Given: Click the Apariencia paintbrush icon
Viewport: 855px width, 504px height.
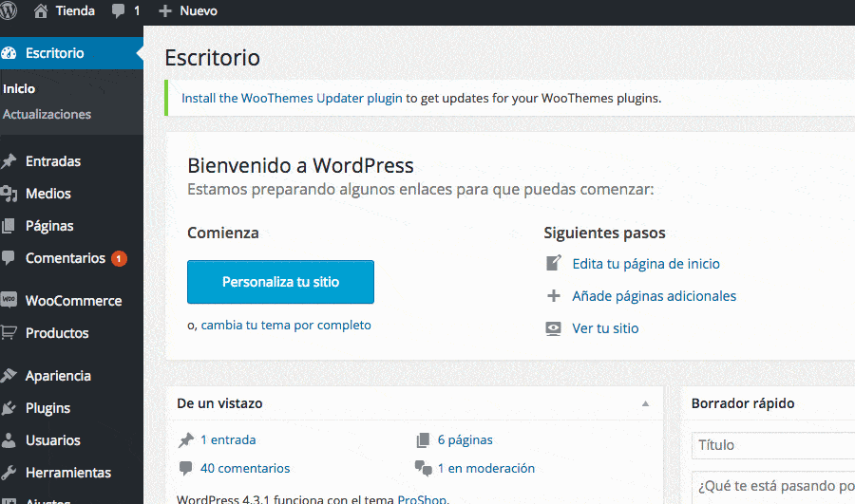Looking at the screenshot, I should [9, 376].
